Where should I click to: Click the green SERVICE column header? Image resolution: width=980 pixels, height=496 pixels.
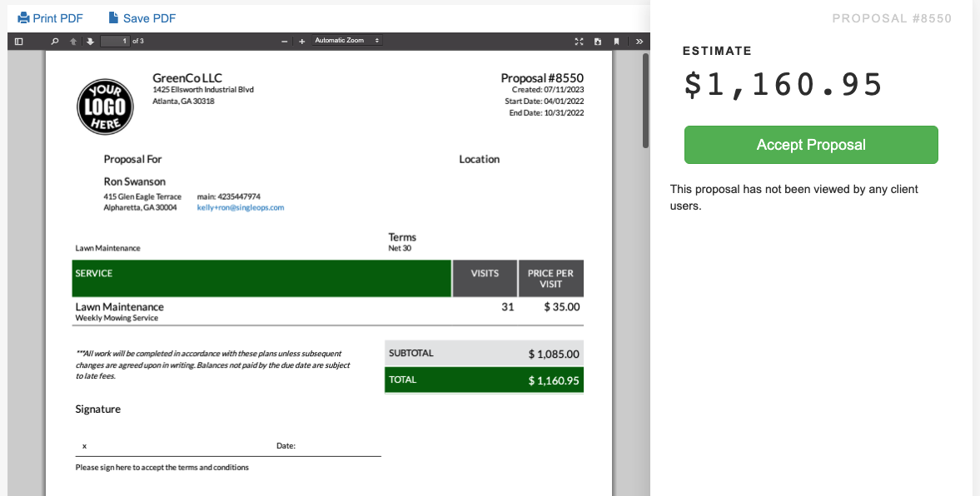[x=261, y=278]
